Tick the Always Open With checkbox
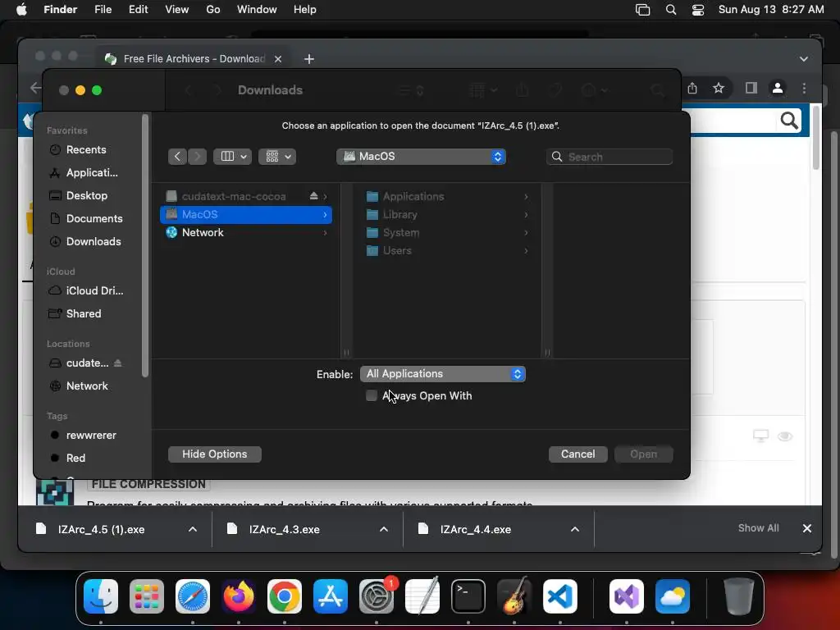Viewport: 840px width, 630px height. pyautogui.click(x=372, y=395)
